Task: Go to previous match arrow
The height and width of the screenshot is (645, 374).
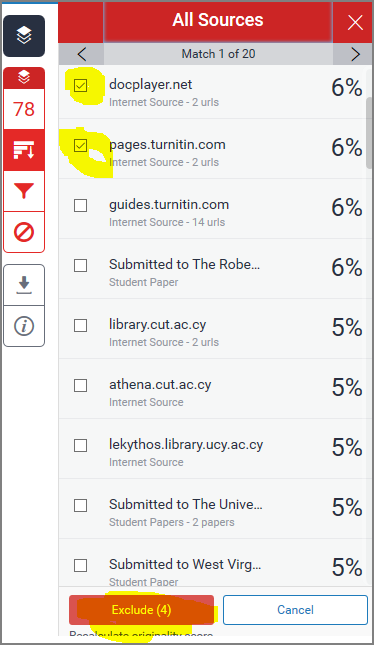Action: [x=81, y=54]
